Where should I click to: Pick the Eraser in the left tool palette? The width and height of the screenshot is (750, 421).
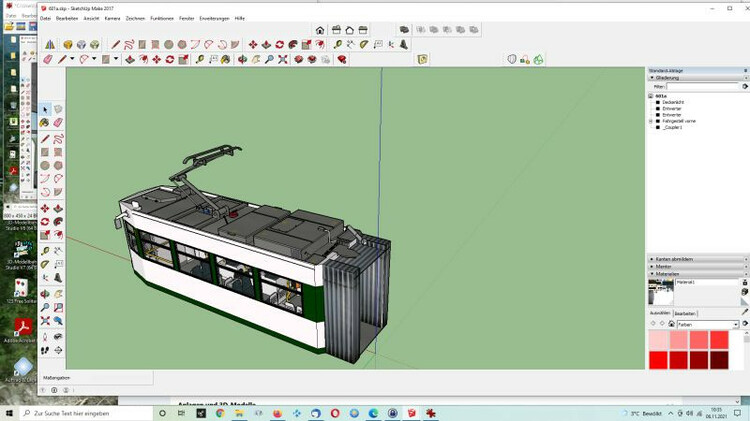coord(58,123)
